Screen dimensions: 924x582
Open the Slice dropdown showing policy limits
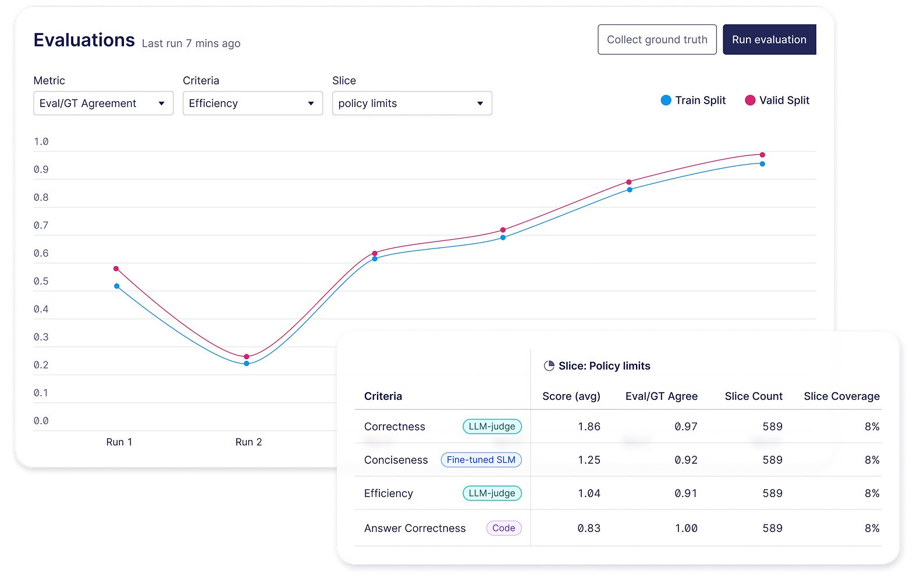point(412,104)
